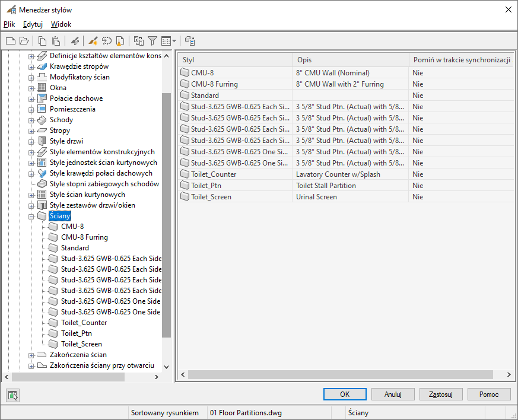518x420 pixels.
Task: Select Toilet_Ptn row in style list
Action: [x=345, y=186]
